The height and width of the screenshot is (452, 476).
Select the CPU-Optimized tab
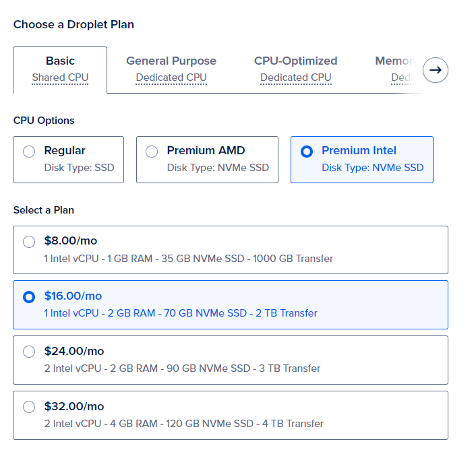[296, 69]
